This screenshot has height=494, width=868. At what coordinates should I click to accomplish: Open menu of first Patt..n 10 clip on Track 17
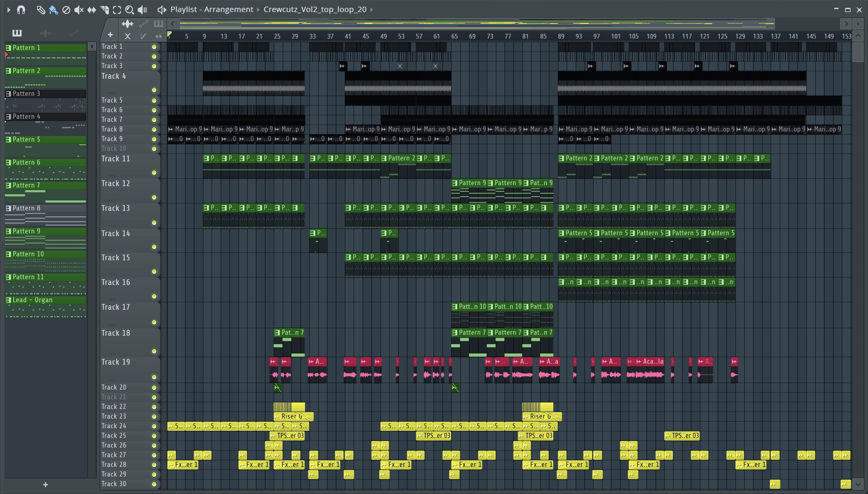(455, 307)
